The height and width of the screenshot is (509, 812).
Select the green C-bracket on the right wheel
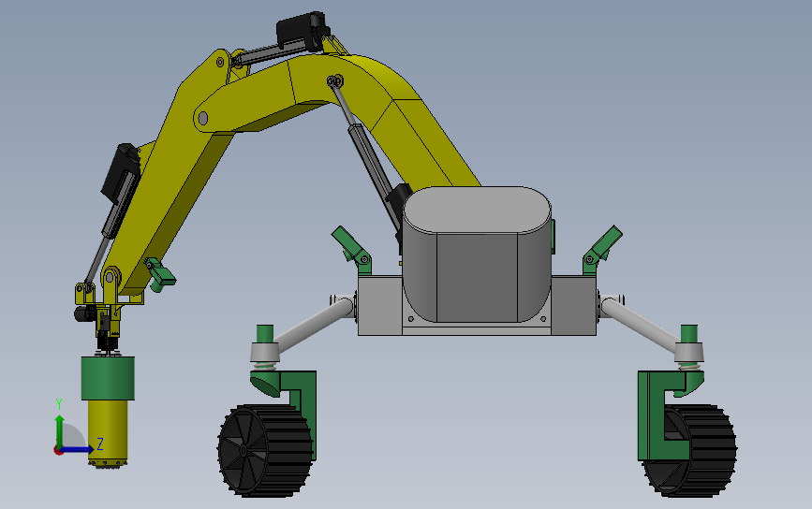666,414
